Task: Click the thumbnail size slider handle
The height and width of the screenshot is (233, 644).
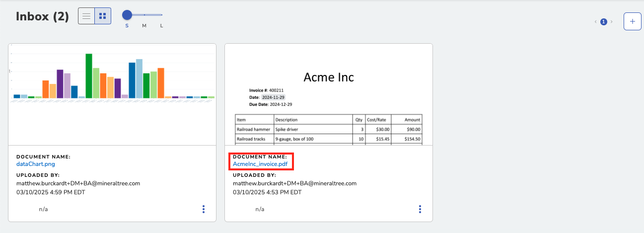Action: point(127,15)
